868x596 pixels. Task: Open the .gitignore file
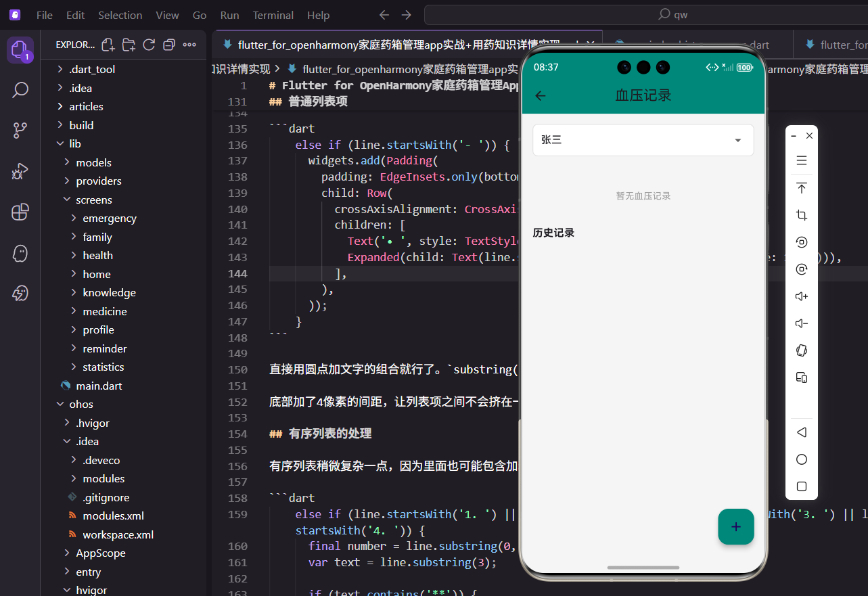106,497
